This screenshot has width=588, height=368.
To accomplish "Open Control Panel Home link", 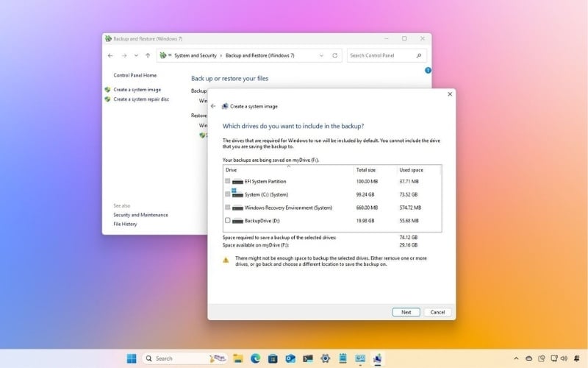I will tap(135, 76).
